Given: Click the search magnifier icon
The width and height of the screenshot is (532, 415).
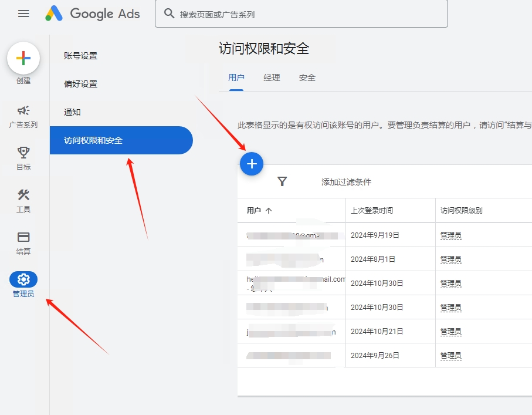Looking at the screenshot, I should tap(169, 14).
